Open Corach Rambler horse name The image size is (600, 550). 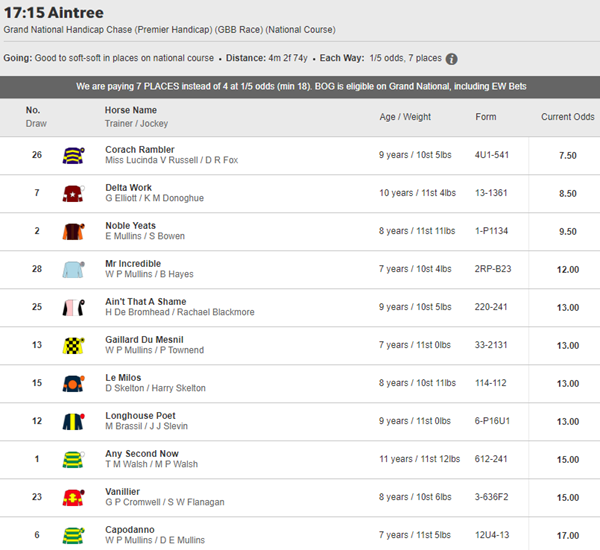click(x=140, y=150)
